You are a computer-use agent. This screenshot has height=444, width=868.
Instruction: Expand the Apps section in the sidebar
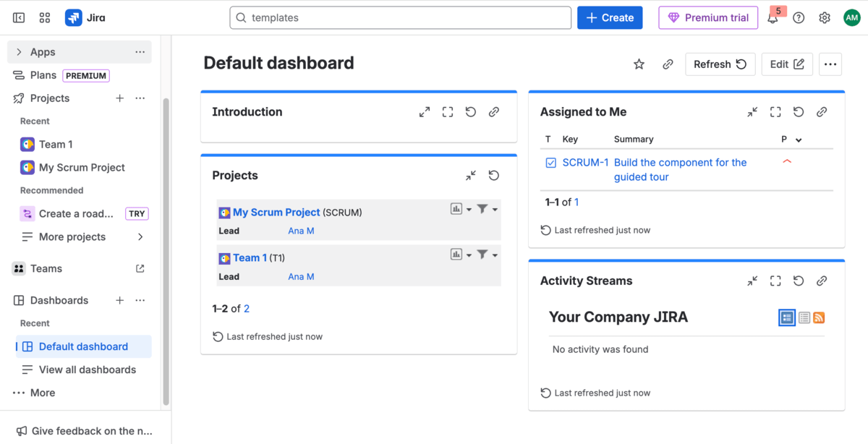18,51
